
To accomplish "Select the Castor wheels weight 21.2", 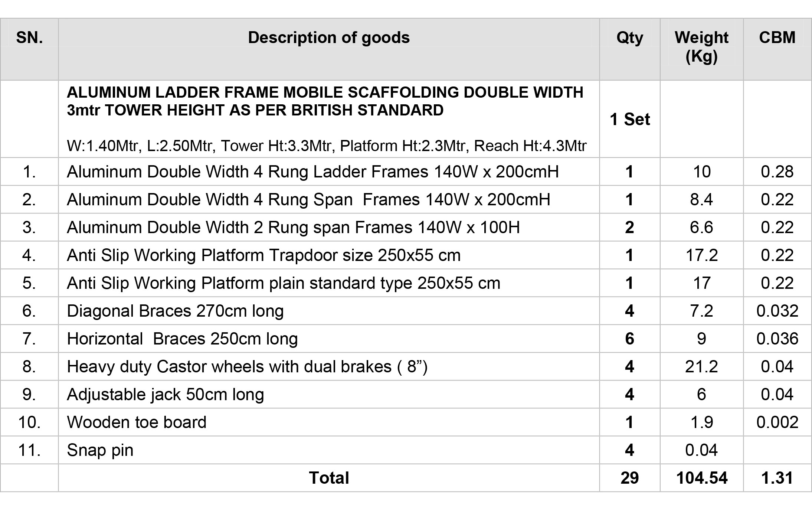I will tap(701, 367).
